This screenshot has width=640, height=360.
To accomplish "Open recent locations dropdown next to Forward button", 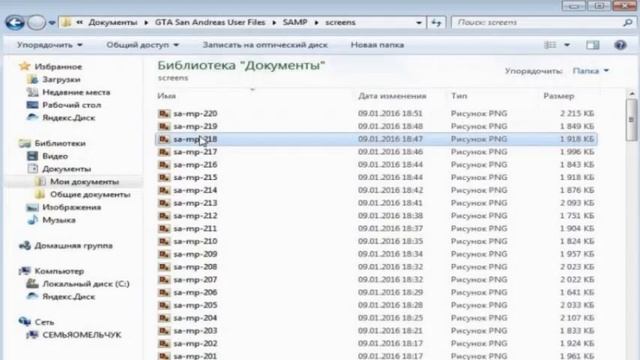I will (x=52, y=23).
